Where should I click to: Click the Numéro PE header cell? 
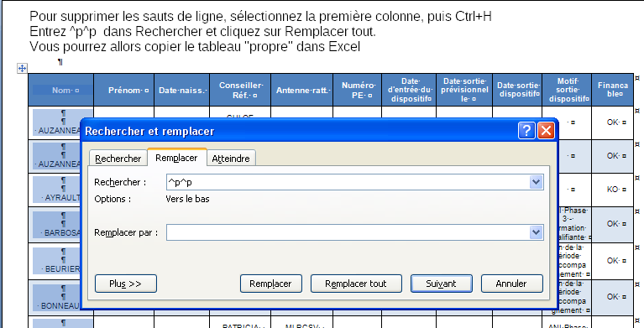[x=358, y=90]
